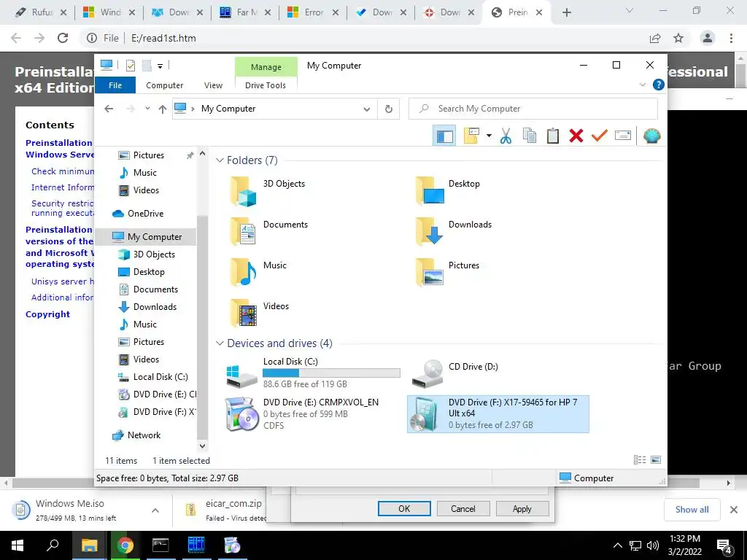Go up one level with up arrow
747x560 pixels.
tap(163, 109)
